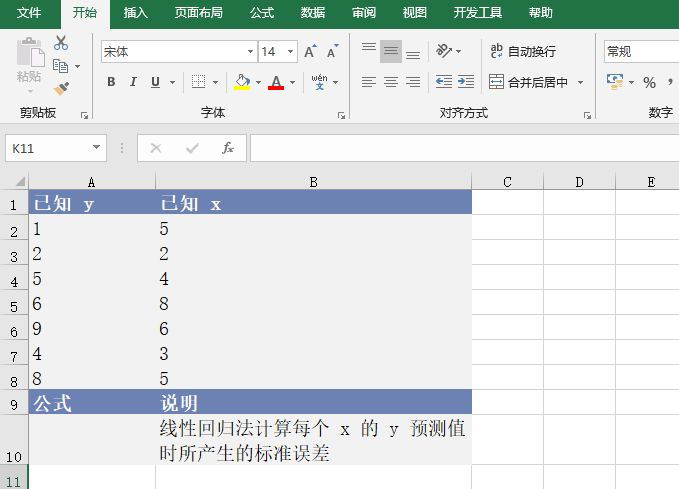The height and width of the screenshot is (489, 679).
Task: Open the font size 14 dropdown
Action: [x=291, y=51]
